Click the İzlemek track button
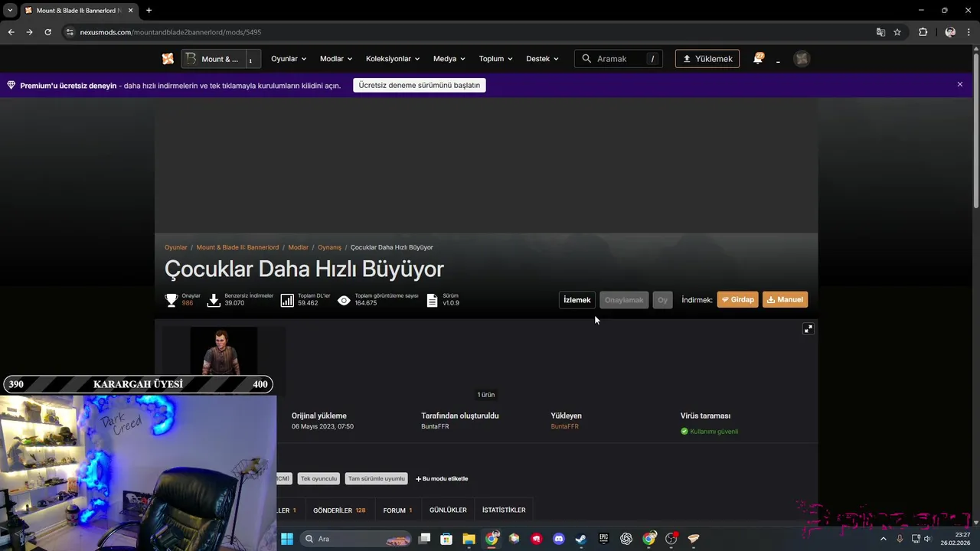The height and width of the screenshot is (551, 980). pos(577,300)
